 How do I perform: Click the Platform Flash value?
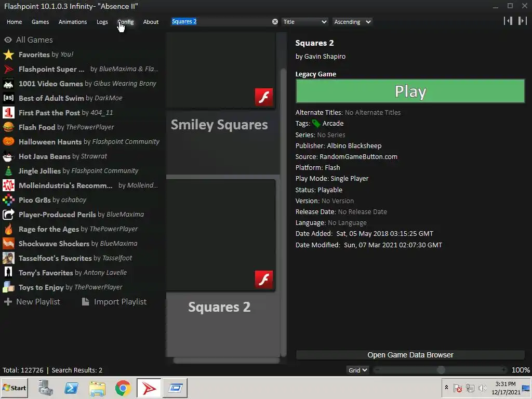(332, 168)
